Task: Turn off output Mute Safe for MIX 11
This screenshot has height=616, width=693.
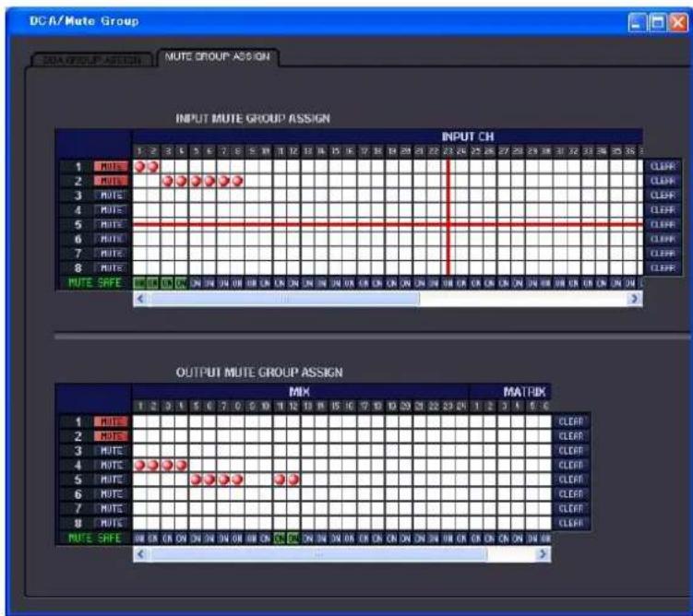Action: [280, 539]
